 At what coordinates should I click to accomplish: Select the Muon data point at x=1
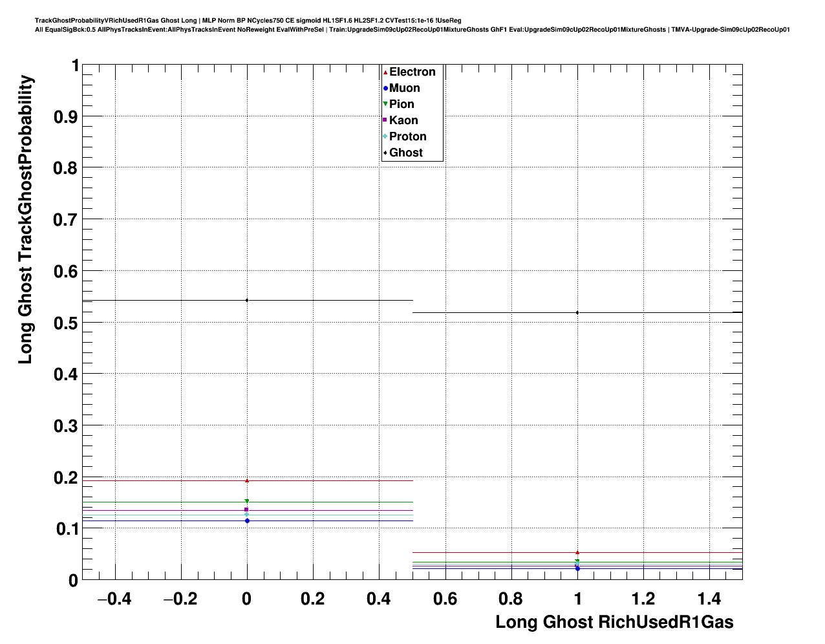[x=577, y=568]
